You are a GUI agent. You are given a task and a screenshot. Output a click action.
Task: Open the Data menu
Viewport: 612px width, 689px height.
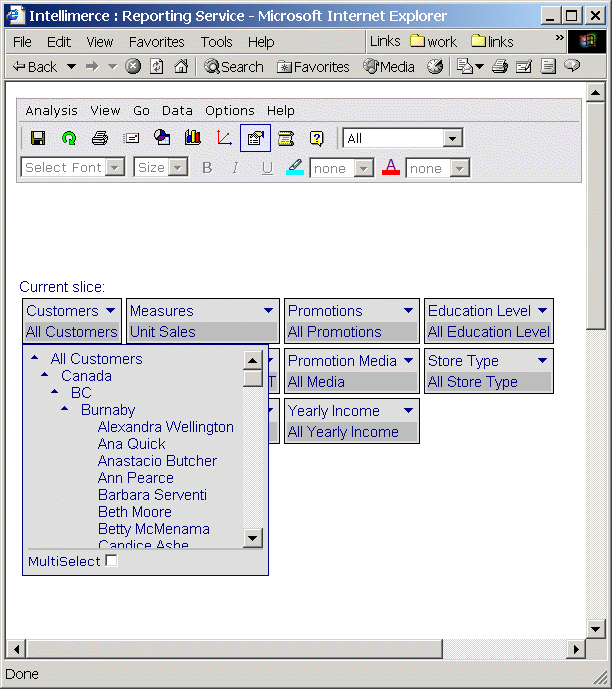pos(177,110)
